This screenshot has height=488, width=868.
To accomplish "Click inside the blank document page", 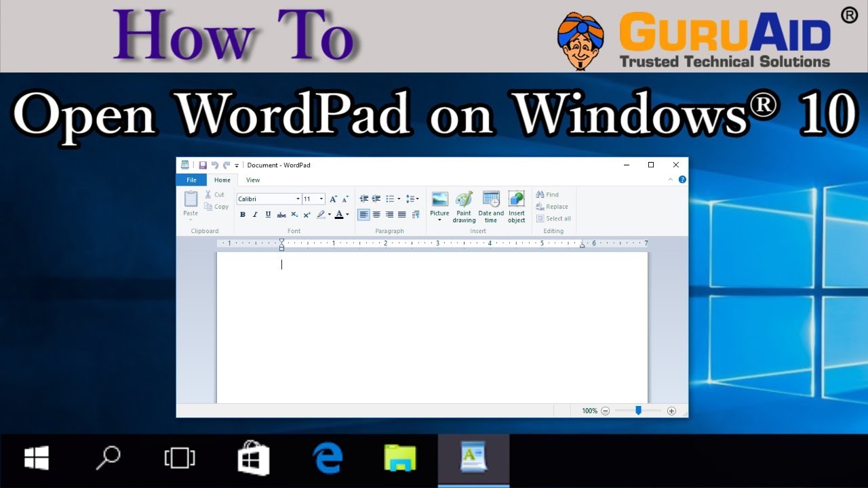I will pyautogui.click(x=432, y=328).
